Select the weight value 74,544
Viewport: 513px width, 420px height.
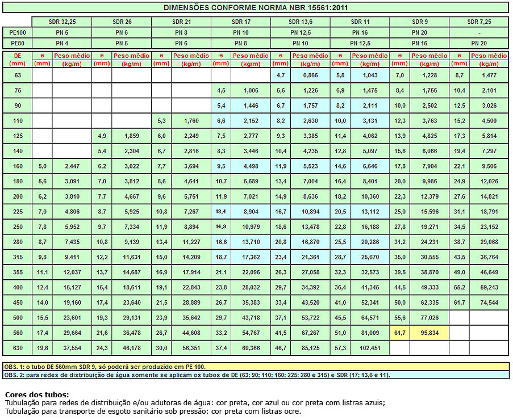tap(489, 303)
